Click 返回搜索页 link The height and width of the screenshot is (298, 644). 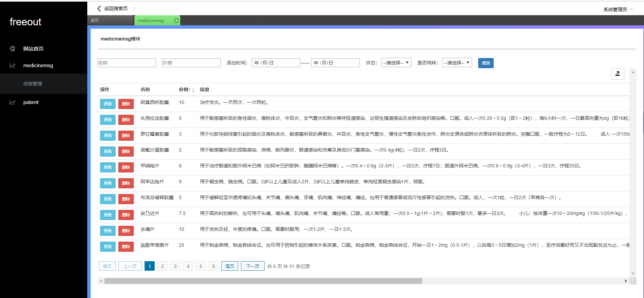116,8
